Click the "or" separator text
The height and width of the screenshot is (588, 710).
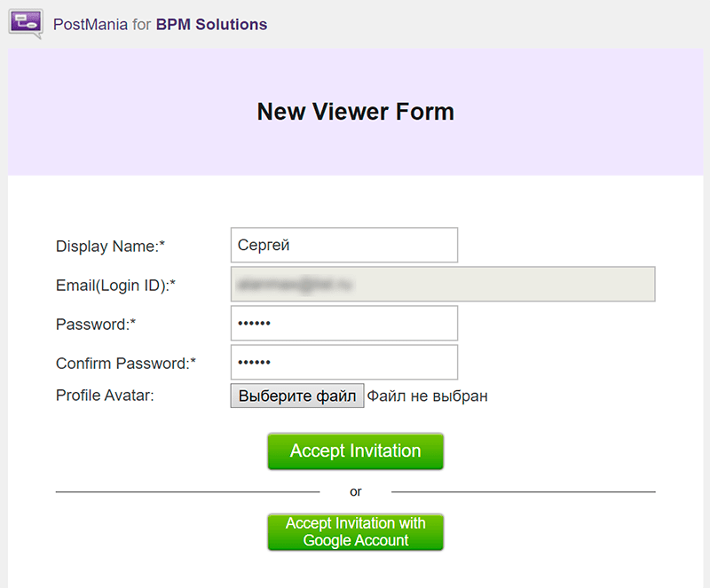(356, 491)
